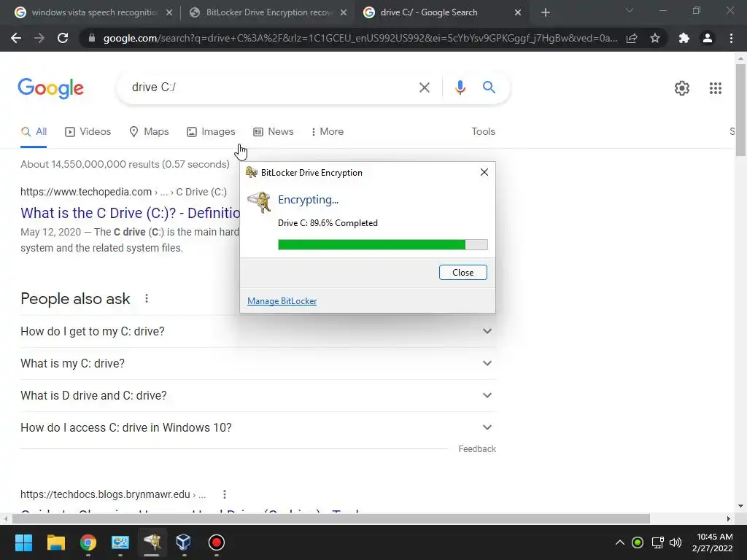Click the techopedia.com result URL
This screenshot has width=747, height=560.
(86, 192)
